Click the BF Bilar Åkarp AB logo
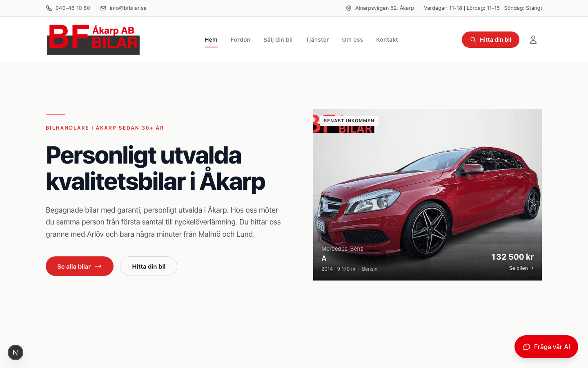 point(93,40)
